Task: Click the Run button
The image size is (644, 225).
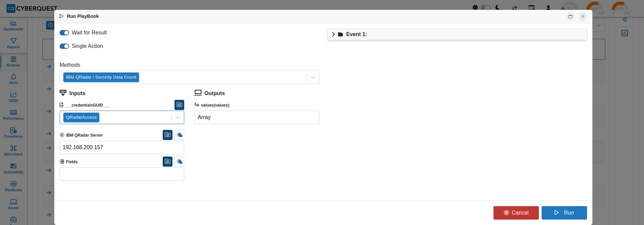Action: pyautogui.click(x=564, y=213)
